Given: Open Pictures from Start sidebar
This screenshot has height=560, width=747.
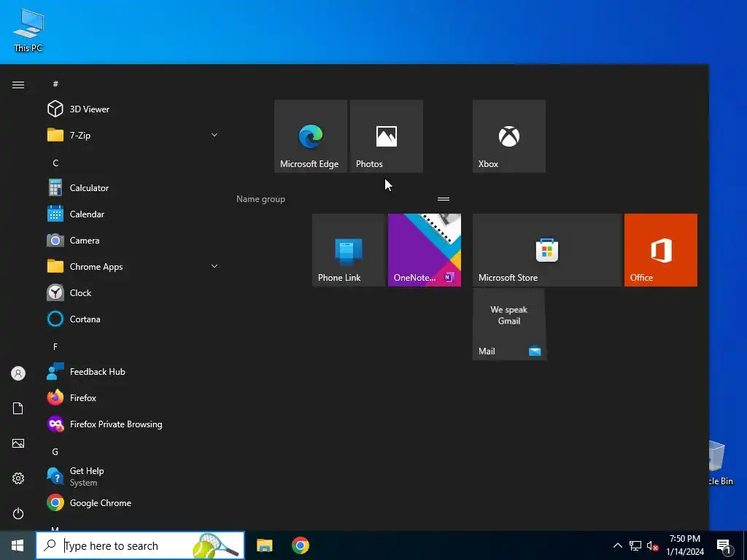Looking at the screenshot, I should tap(18, 443).
